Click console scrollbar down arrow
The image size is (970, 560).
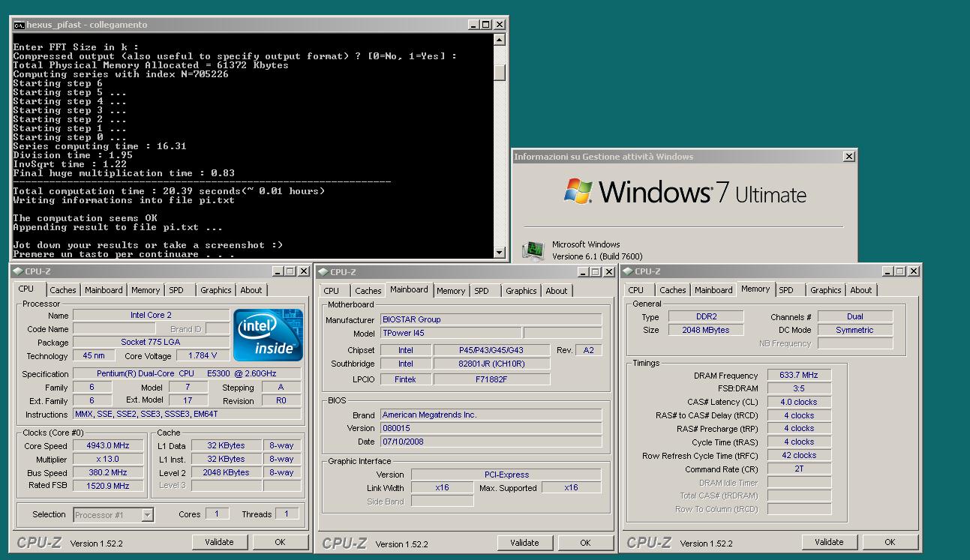point(500,253)
